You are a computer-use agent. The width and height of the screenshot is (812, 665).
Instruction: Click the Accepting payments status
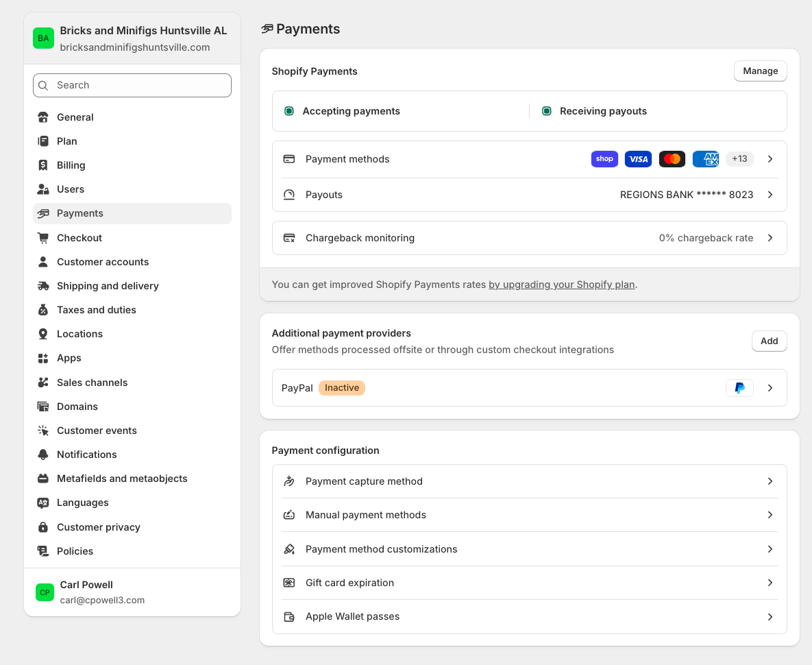click(x=351, y=111)
